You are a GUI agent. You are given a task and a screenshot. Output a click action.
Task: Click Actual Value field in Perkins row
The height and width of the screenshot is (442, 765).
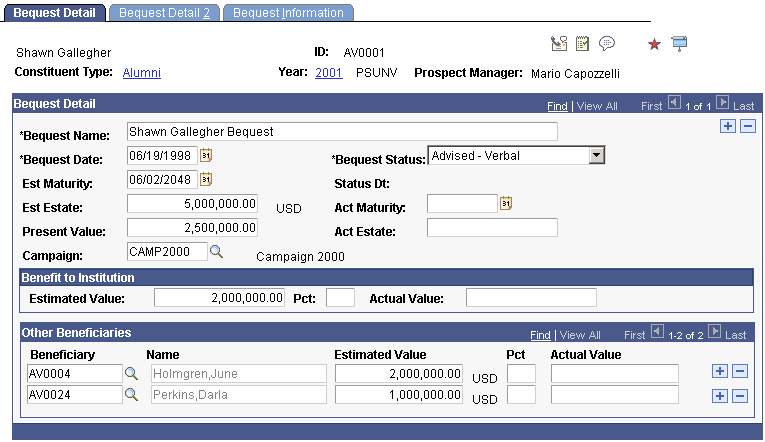(x=615, y=395)
